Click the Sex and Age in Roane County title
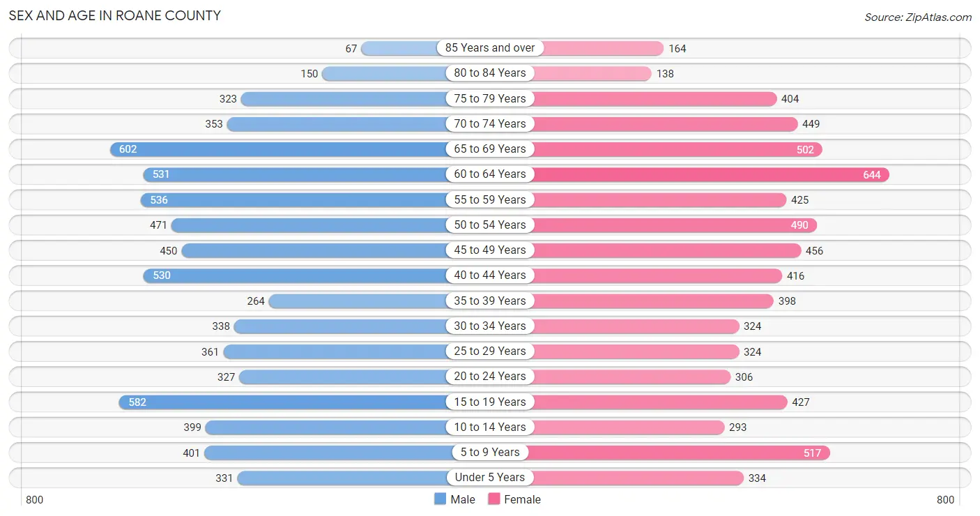This screenshot has width=980, height=516. click(115, 15)
